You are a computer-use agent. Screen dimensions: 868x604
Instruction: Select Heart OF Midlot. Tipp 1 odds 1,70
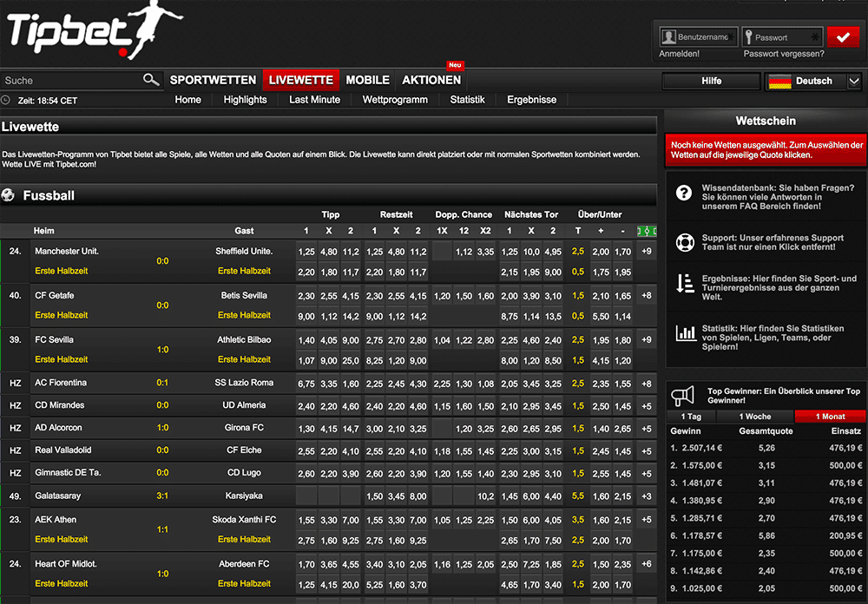(306, 565)
